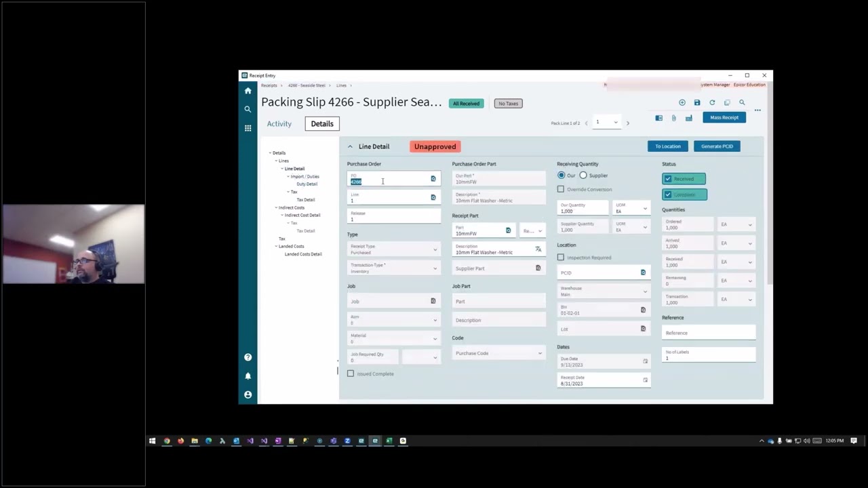Open the Warehouse dropdown
868x488 pixels.
point(604,291)
